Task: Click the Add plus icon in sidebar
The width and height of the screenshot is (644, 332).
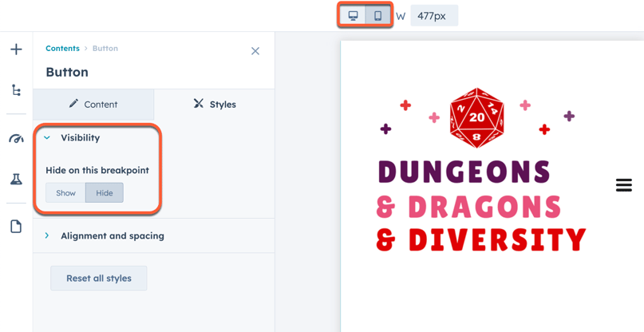Action: tap(16, 49)
